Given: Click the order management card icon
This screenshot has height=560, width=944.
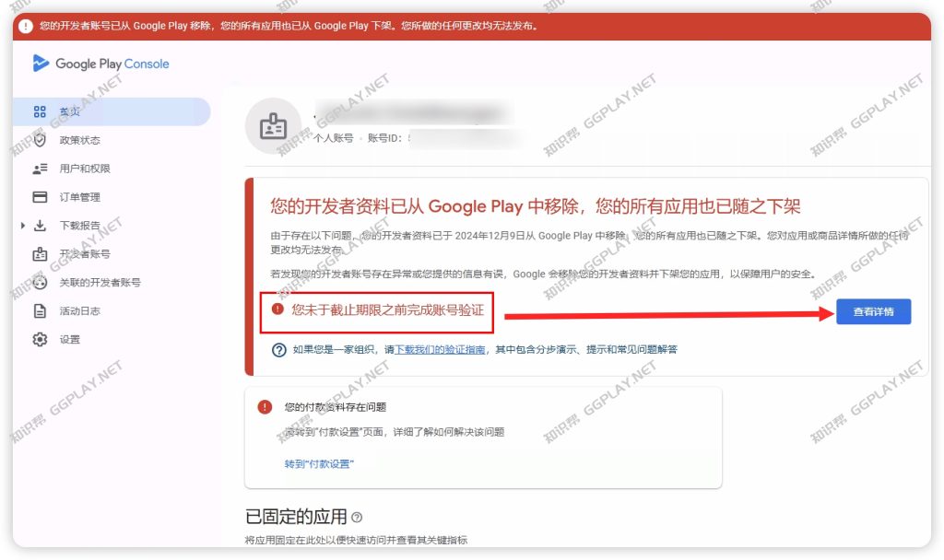Looking at the screenshot, I should point(40,197).
